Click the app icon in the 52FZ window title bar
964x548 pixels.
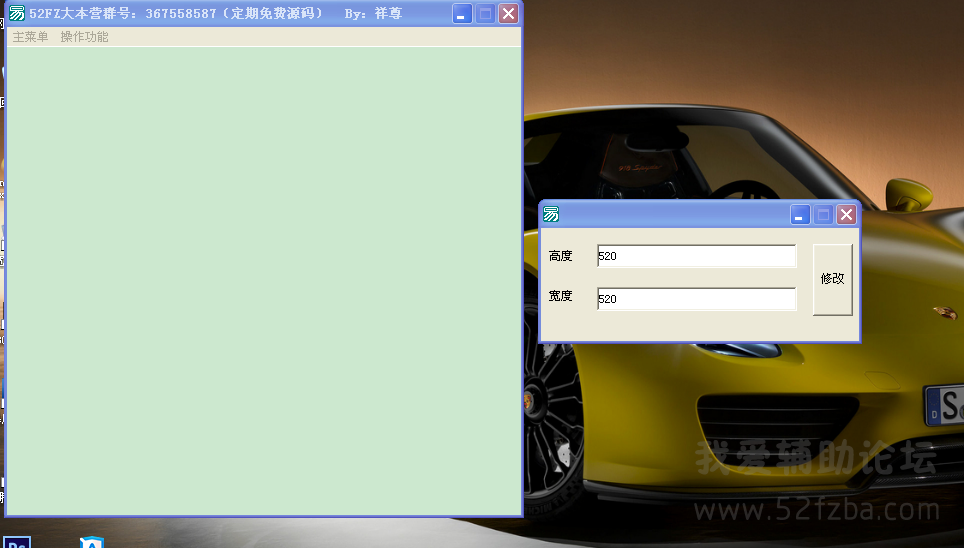tap(17, 14)
